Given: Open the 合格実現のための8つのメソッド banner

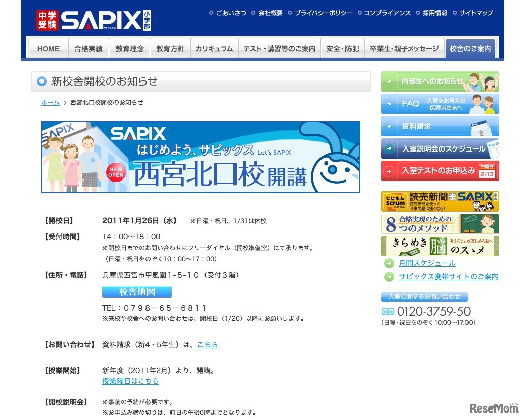Looking at the screenshot, I should (440, 224).
